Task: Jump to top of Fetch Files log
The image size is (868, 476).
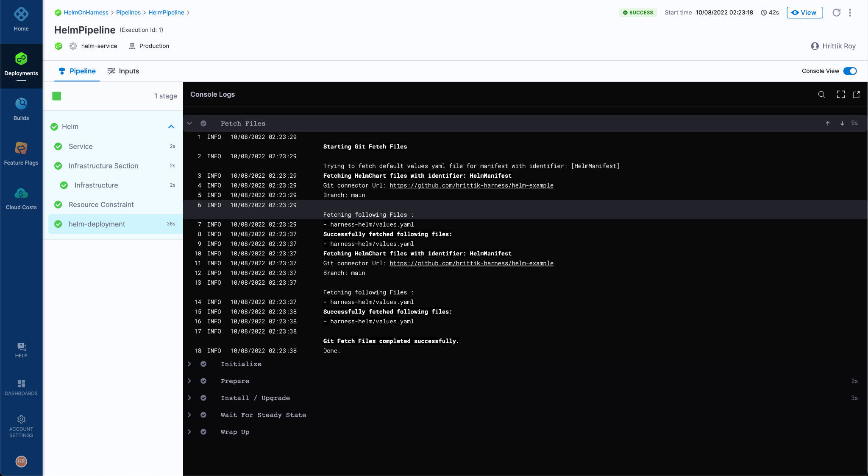Action: coord(827,123)
